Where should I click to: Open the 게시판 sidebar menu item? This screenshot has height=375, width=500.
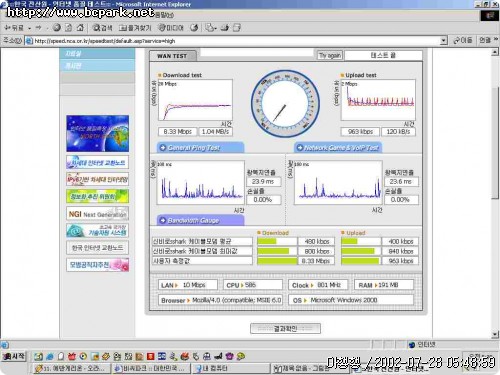click(97, 65)
